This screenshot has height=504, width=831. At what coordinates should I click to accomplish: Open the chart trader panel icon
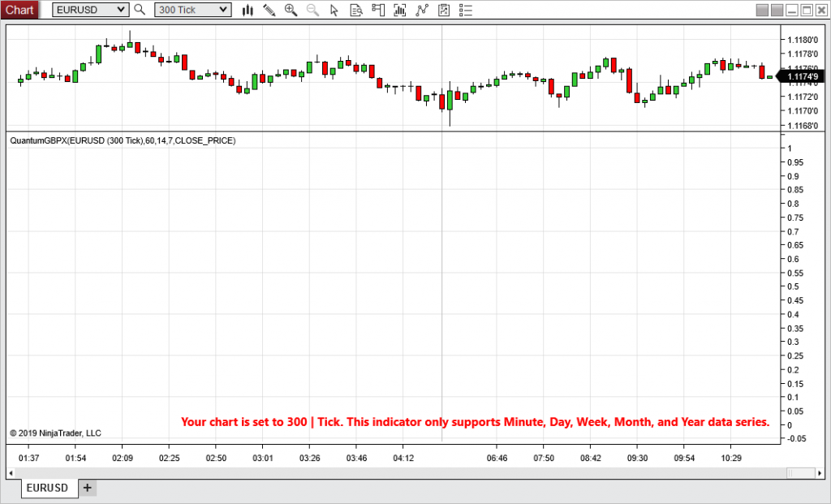pyautogui.click(x=377, y=10)
